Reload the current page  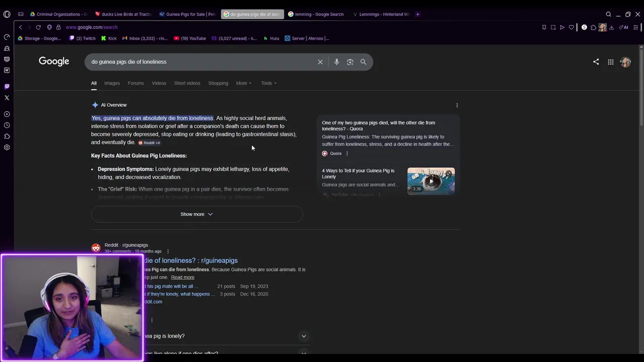[x=38, y=27]
